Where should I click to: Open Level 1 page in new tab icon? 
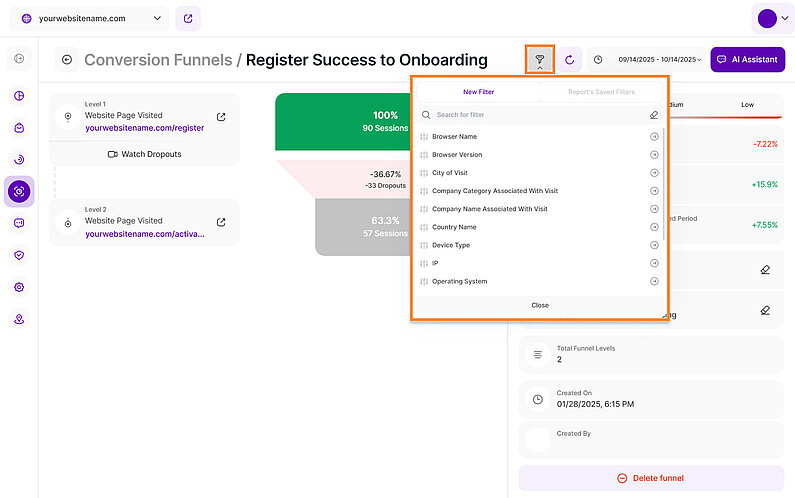click(x=221, y=117)
